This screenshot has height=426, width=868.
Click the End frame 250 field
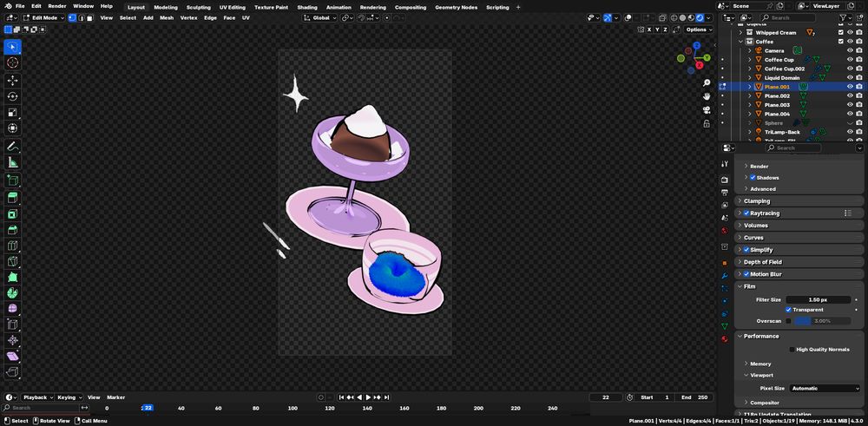click(695, 397)
